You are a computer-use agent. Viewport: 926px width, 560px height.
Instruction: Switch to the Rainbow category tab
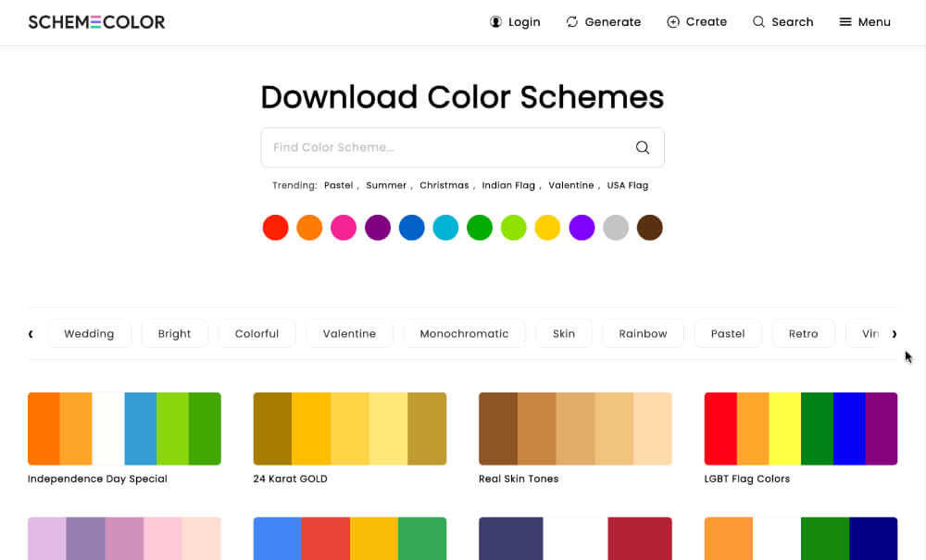point(643,333)
